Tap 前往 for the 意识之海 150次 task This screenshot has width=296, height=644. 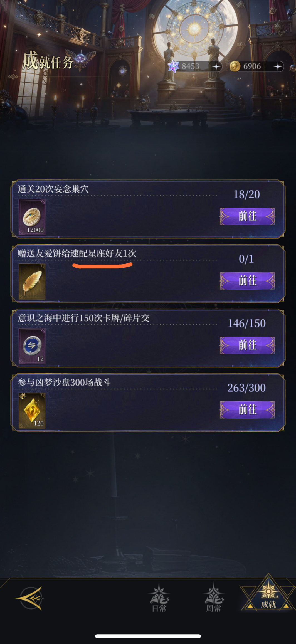click(247, 345)
